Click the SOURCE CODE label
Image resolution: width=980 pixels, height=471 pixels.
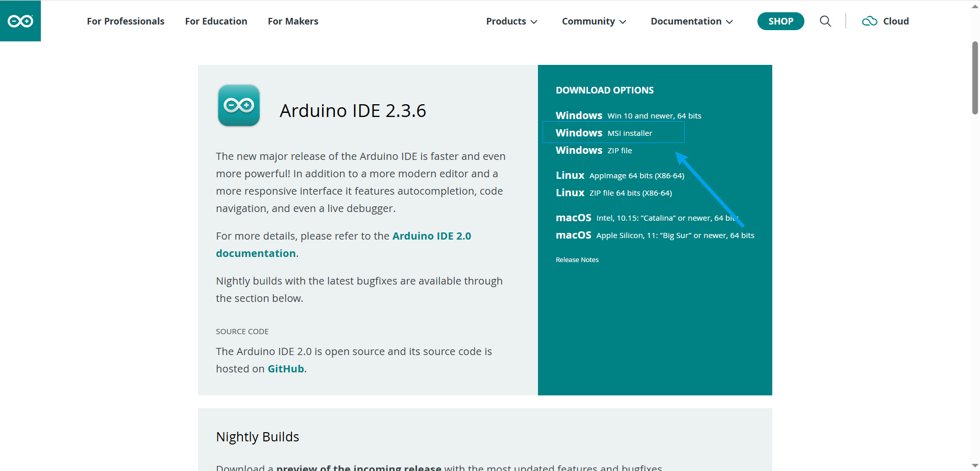(242, 332)
